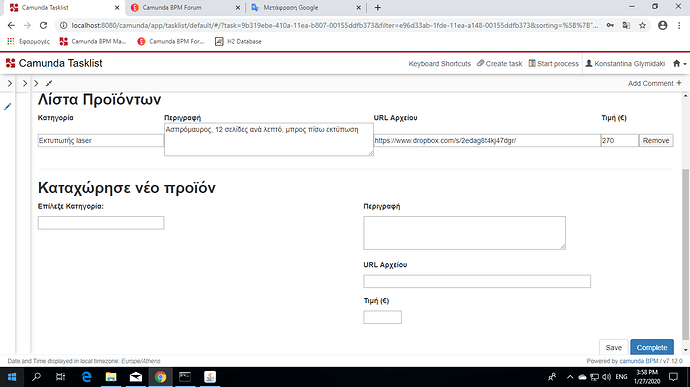Open File Explorer from taskbar
Image resolution: width=690 pixels, height=387 pixels.
pyautogui.click(x=111, y=377)
